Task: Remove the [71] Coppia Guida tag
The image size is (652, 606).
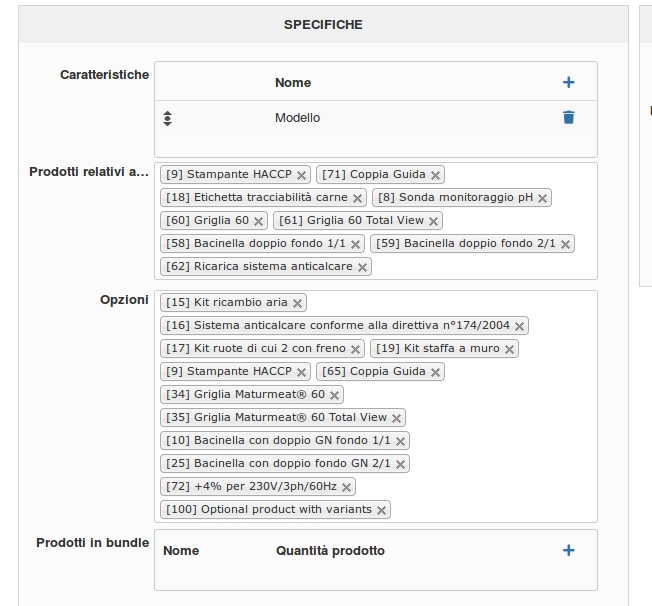Action: click(x=435, y=175)
